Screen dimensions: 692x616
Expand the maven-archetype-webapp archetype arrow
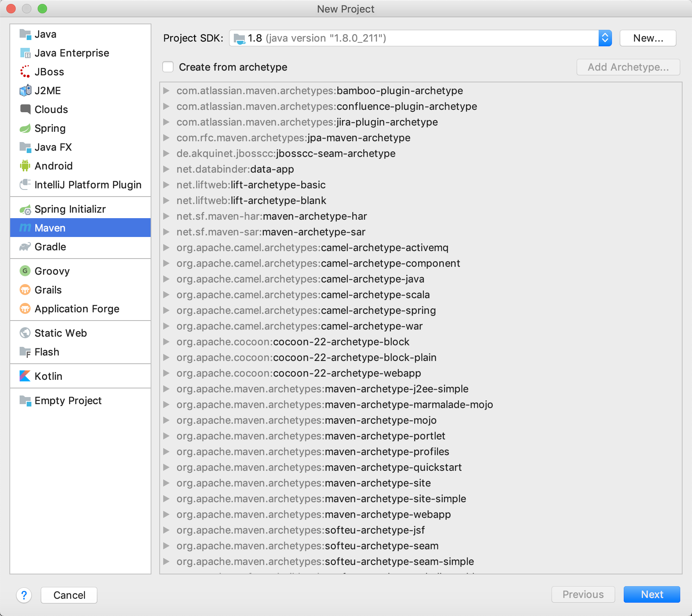(x=166, y=514)
